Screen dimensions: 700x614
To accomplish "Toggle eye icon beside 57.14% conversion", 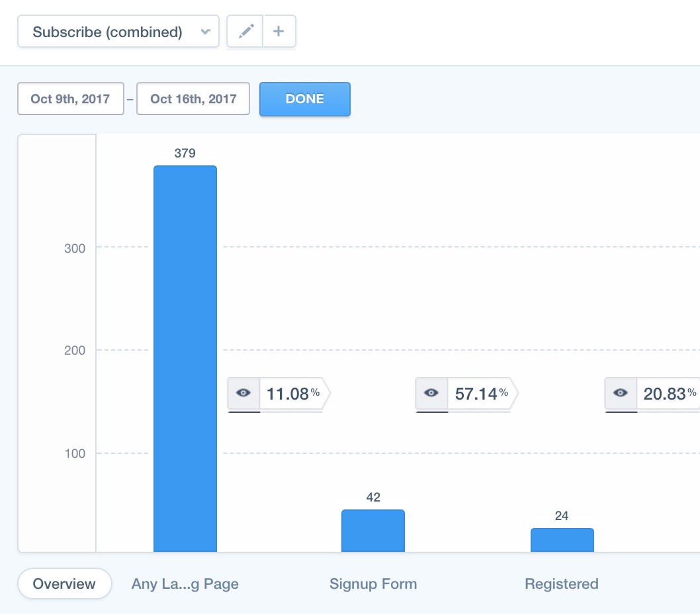I will (x=432, y=393).
